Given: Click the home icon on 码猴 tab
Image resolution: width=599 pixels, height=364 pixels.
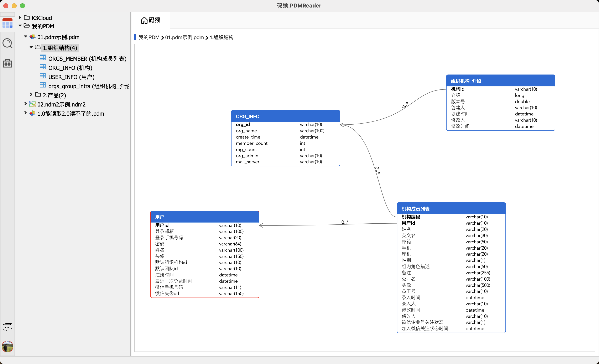Looking at the screenshot, I should (144, 20).
